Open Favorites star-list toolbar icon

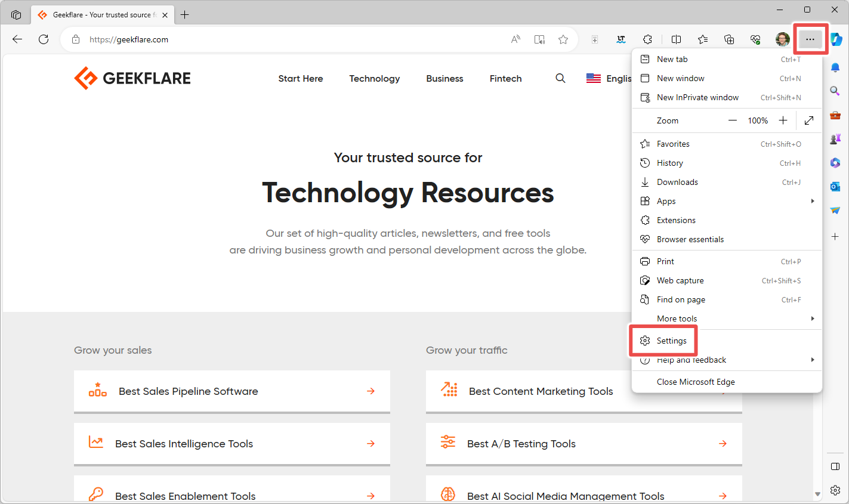[703, 39]
